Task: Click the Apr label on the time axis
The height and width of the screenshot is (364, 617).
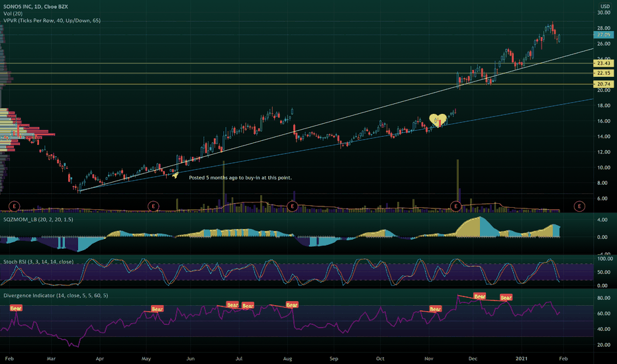Action: [99, 359]
